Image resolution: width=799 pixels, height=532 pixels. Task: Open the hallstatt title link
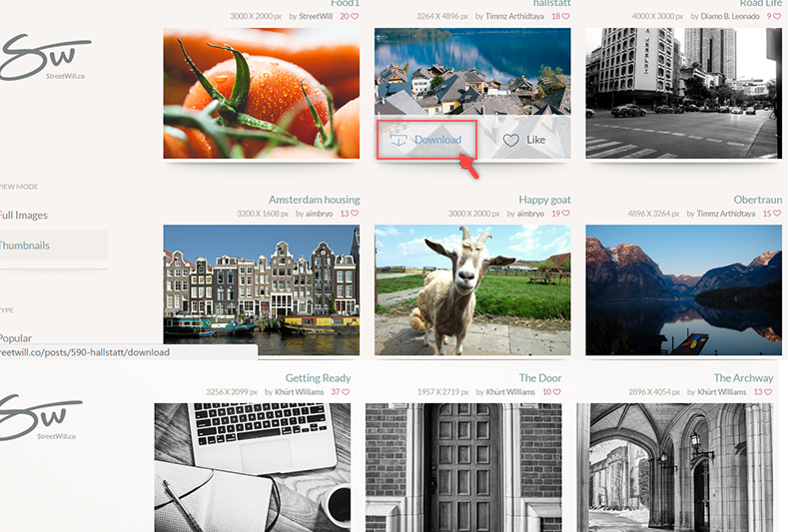pyautogui.click(x=552, y=3)
